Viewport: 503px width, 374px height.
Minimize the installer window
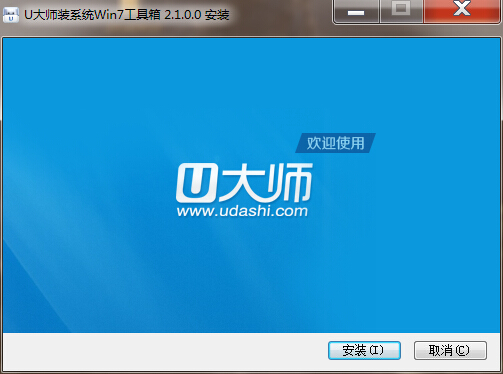click(x=356, y=12)
